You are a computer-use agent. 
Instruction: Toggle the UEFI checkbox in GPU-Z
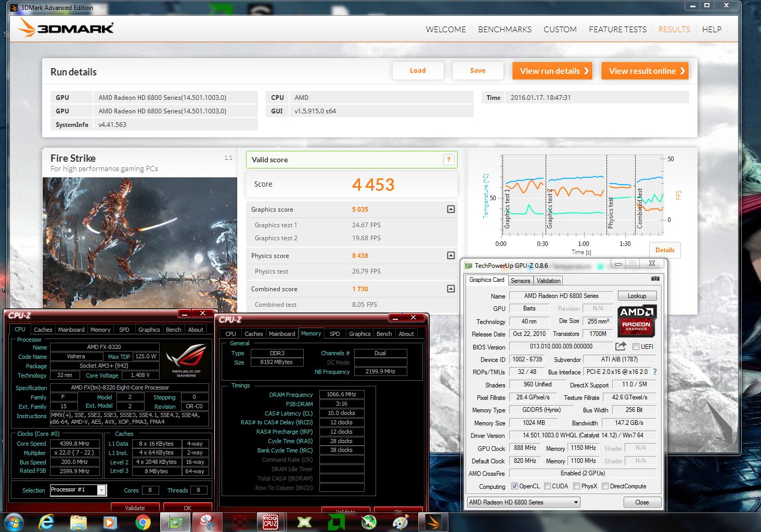click(x=636, y=346)
